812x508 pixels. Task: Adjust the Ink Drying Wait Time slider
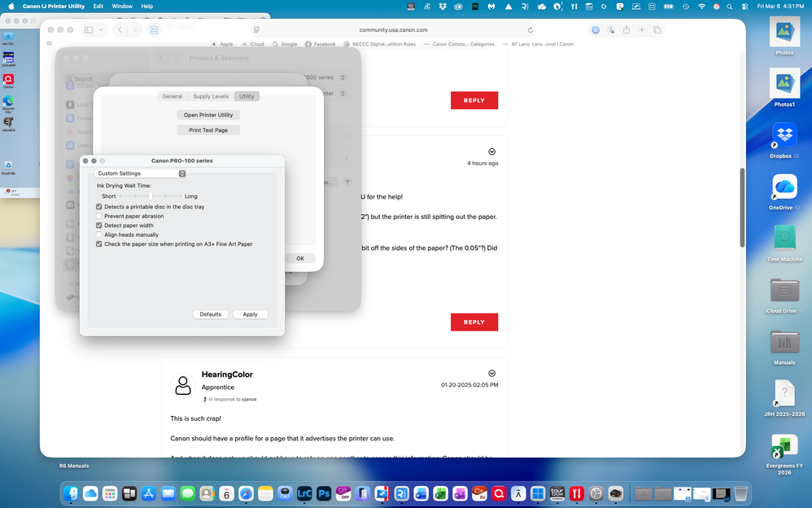click(151, 196)
